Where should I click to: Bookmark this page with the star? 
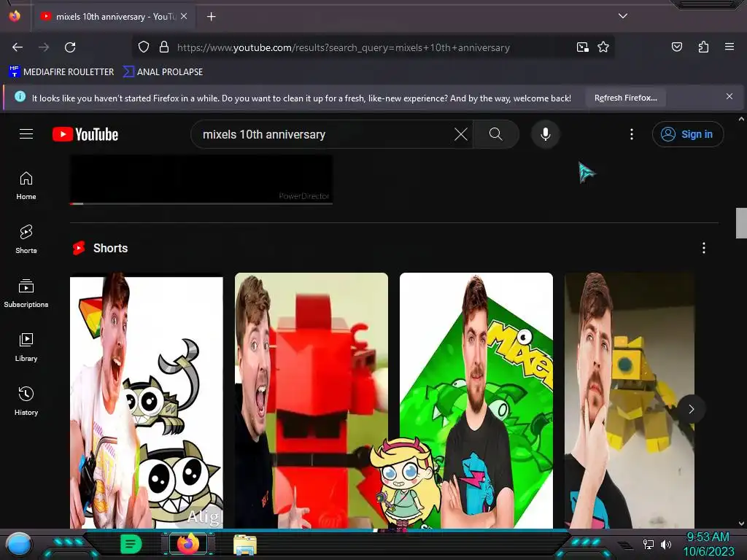603,47
